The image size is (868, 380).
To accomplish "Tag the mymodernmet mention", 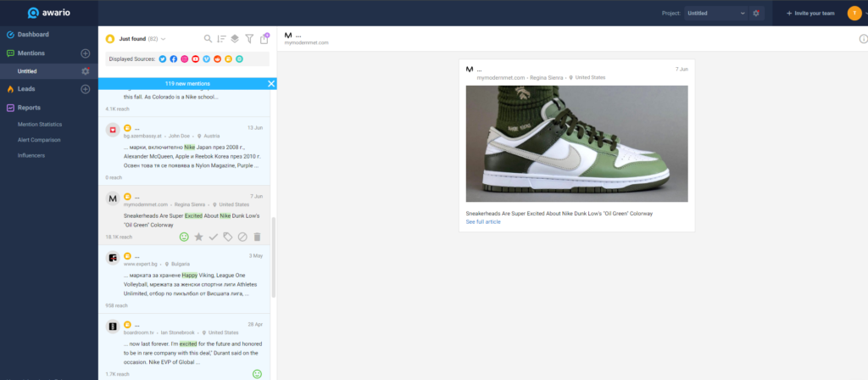I will [x=227, y=237].
